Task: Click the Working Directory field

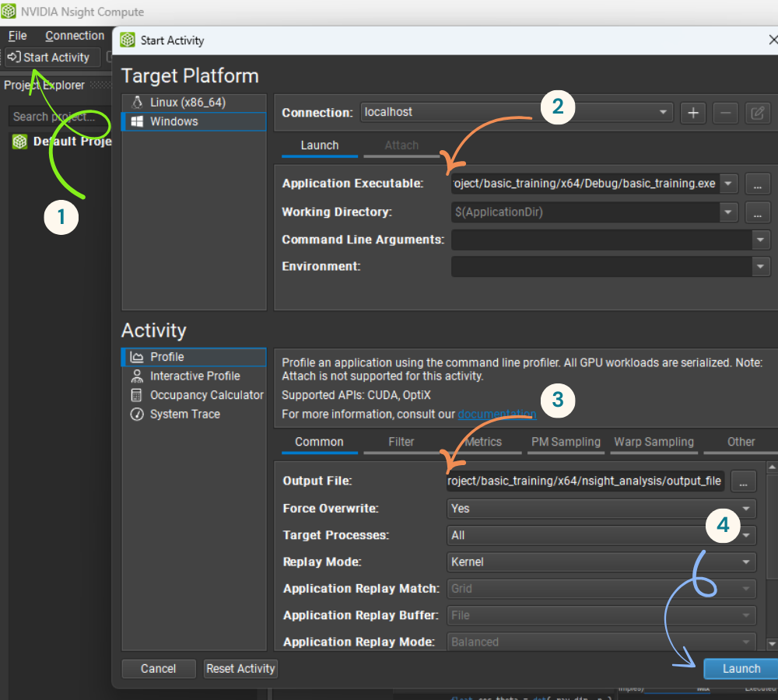Action: pos(585,212)
